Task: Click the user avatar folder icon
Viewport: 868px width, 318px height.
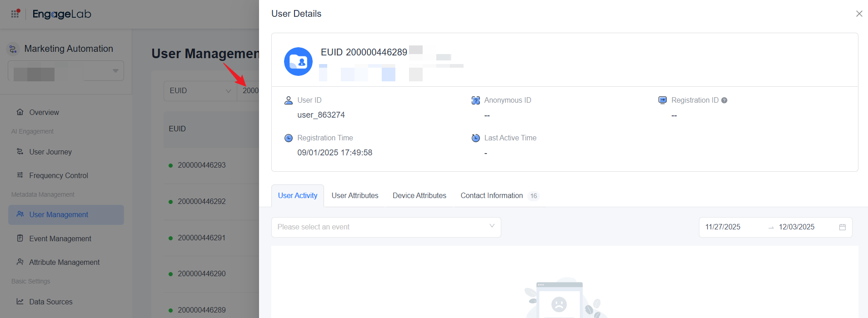Action: pyautogui.click(x=298, y=61)
